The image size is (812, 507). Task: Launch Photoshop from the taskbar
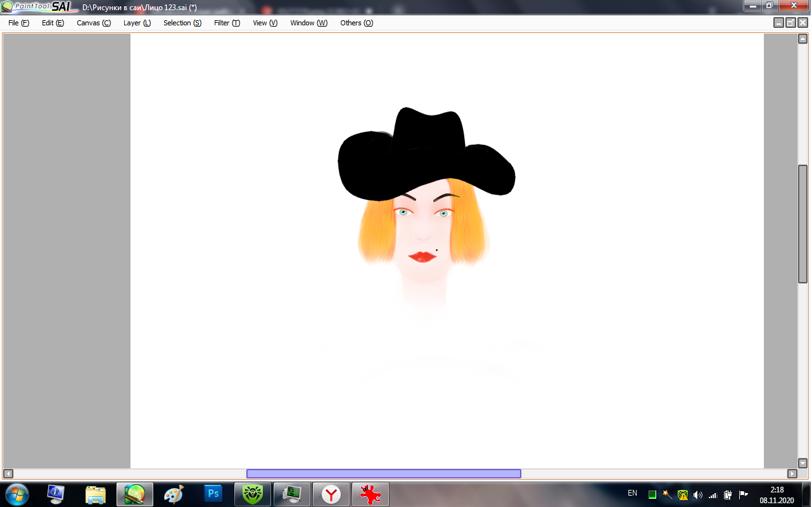pyautogui.click(x=213, y=494)
